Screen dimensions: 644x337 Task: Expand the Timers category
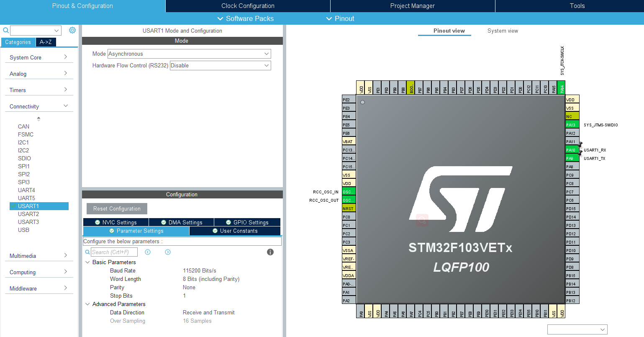point(39,90)
